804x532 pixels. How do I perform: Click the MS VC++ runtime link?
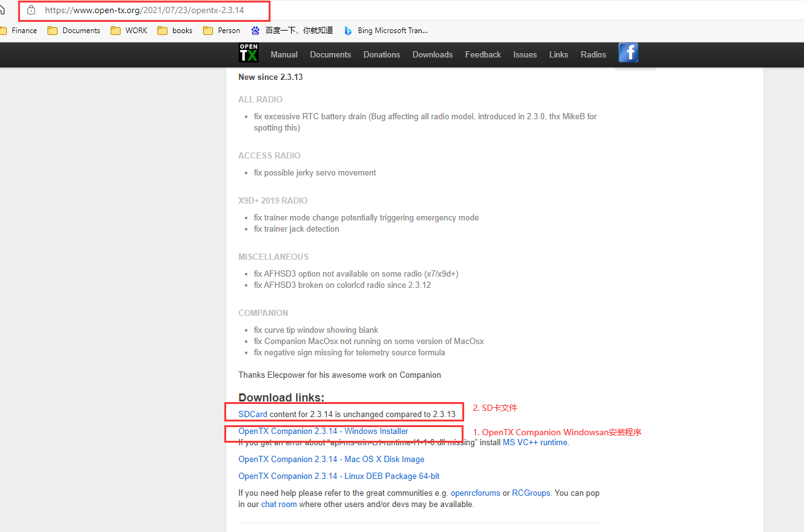click(x=536, y=442)
